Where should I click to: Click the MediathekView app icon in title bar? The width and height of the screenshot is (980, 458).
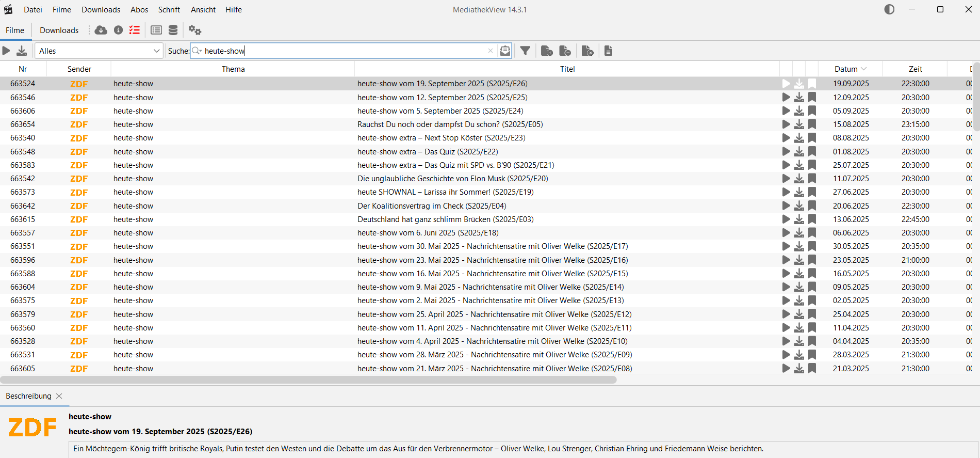pos(8,9)
